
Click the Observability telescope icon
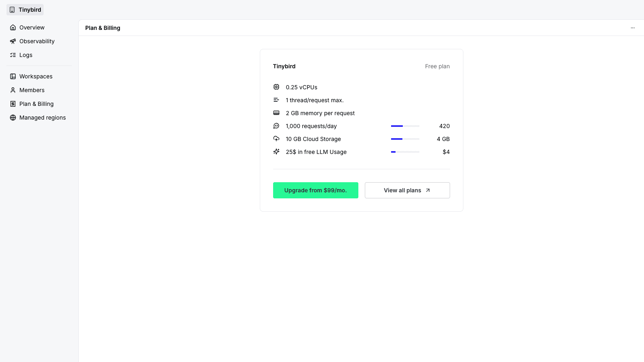click(13, 41)
